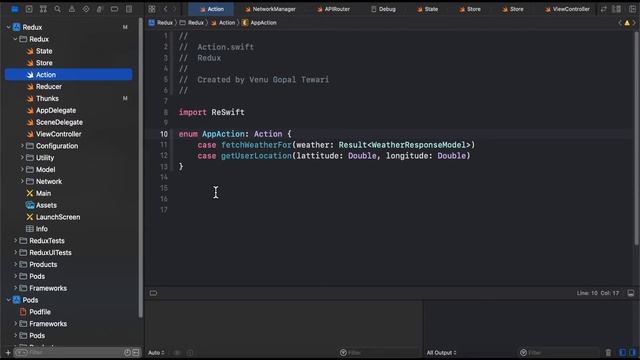This screenshot has width=640, height=360.
Task: Hide the debug area with corner icon
Action: [631, 293]
